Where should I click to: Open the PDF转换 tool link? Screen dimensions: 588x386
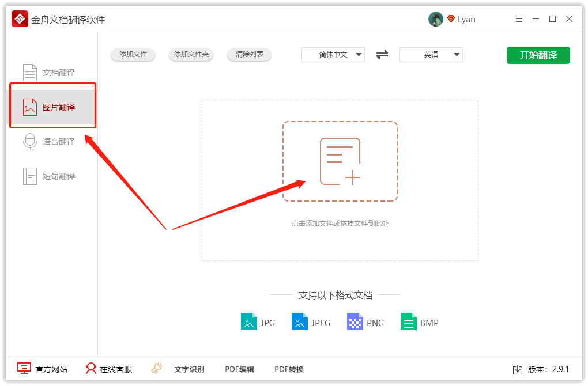point(289,369)
